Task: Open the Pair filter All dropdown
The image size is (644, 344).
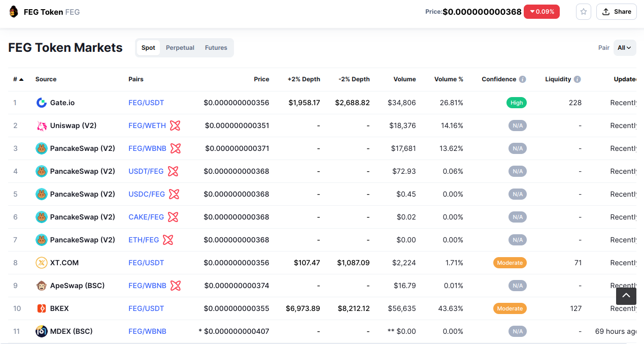Action: point(625,48)
